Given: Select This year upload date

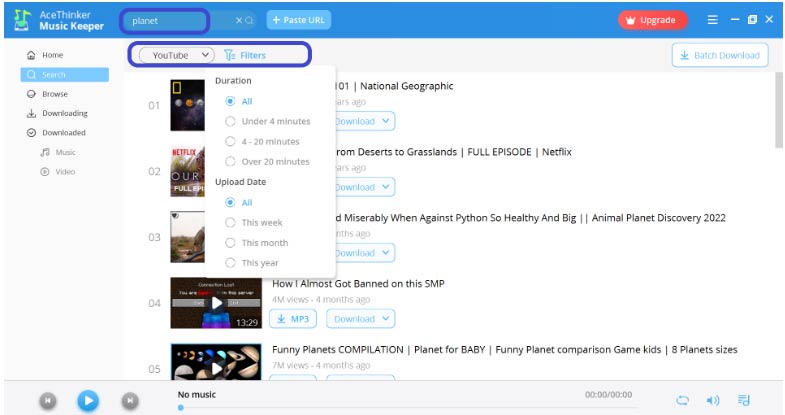Looking at the screenshot, I should [230, 263].
